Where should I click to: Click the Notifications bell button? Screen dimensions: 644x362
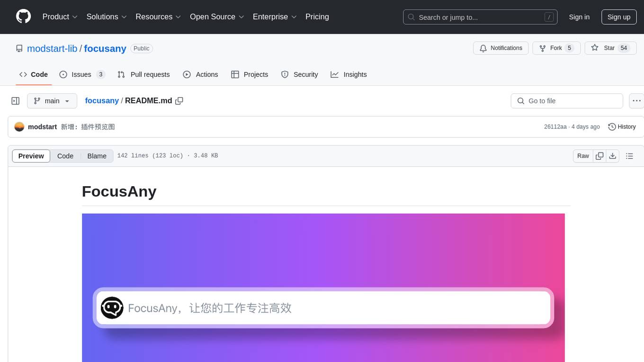501,48
